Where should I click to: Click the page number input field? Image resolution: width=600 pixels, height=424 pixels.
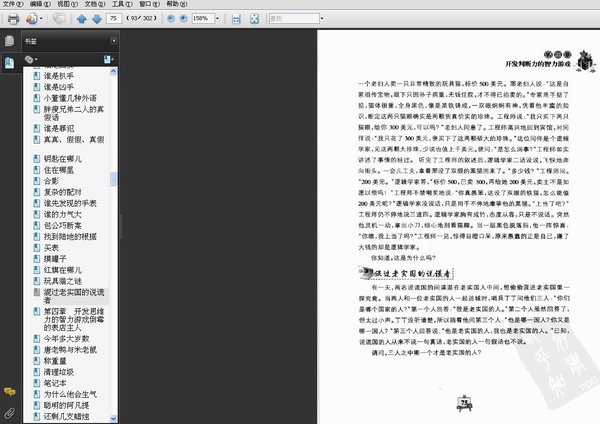point(114,19)
